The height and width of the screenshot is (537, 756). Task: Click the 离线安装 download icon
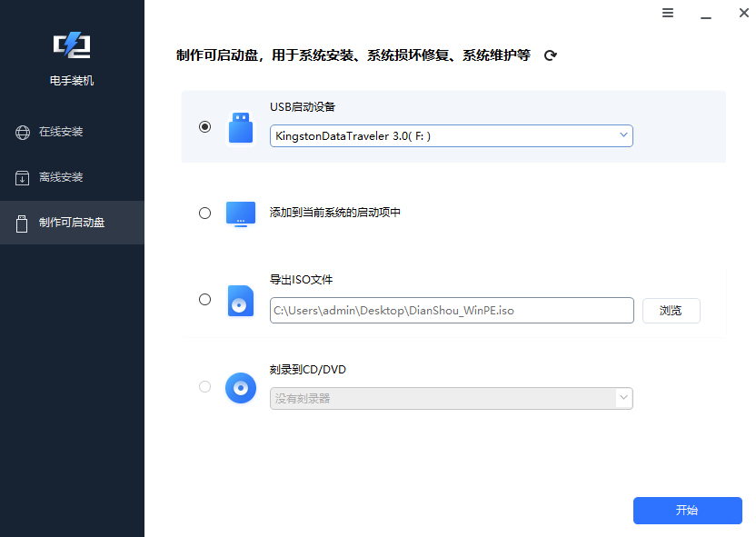pyautogui.click(x=22, y=177)
